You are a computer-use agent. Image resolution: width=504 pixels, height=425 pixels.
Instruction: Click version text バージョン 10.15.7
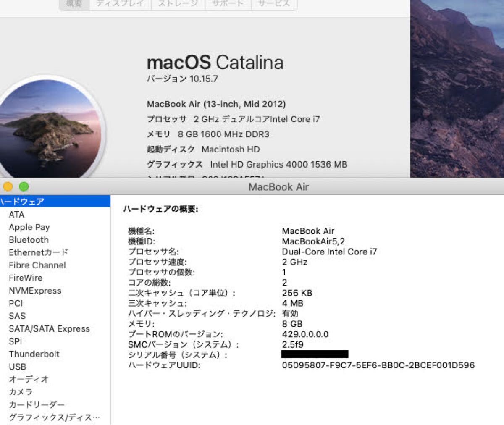pyautogui.click(x=182, y=79)
